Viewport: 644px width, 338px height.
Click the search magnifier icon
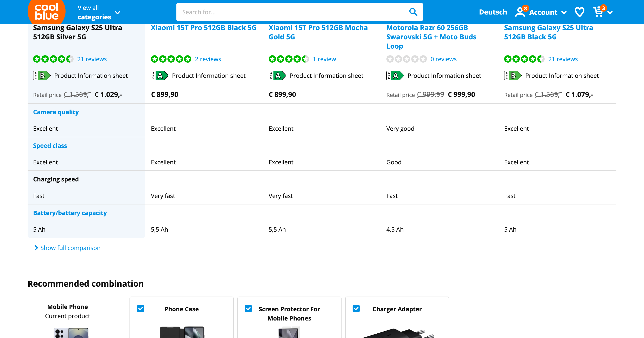coord(413,12)
